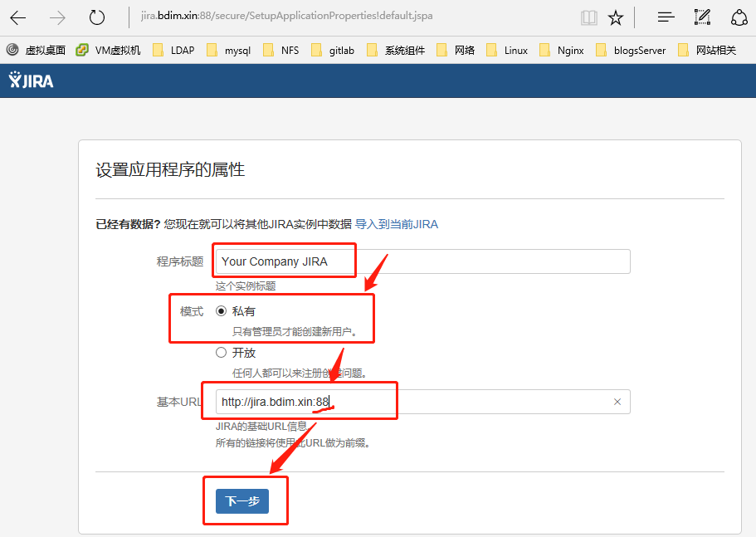Click the JIRA logo in header
Viewport: 756px width, 537px height.
[31, 80]
